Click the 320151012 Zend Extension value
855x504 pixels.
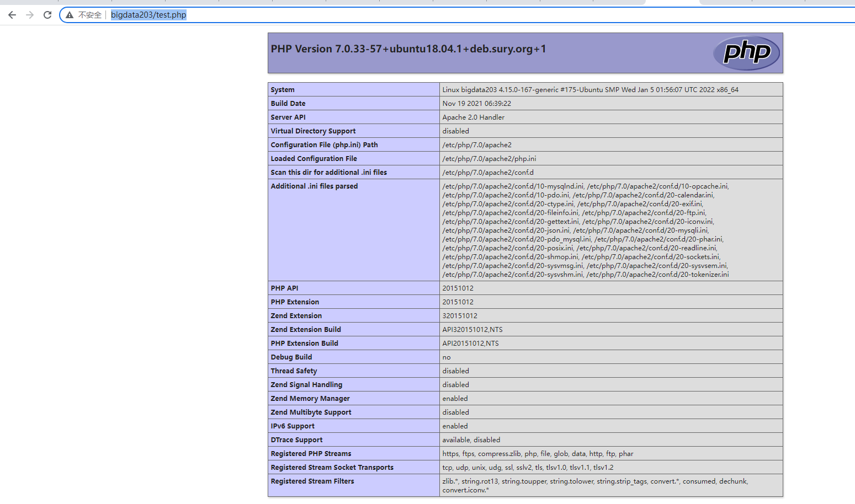point(460,315)
